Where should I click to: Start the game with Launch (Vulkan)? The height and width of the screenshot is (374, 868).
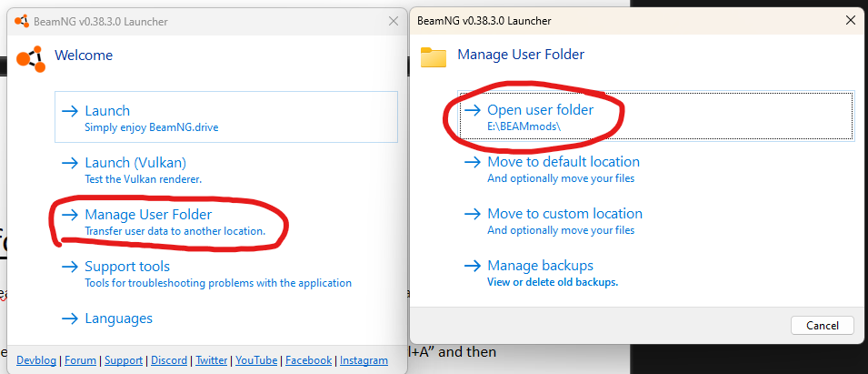point(225,169)
